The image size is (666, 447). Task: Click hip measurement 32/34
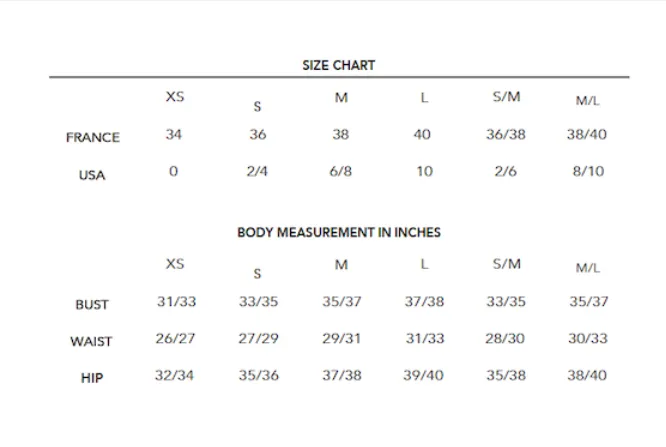174,376
